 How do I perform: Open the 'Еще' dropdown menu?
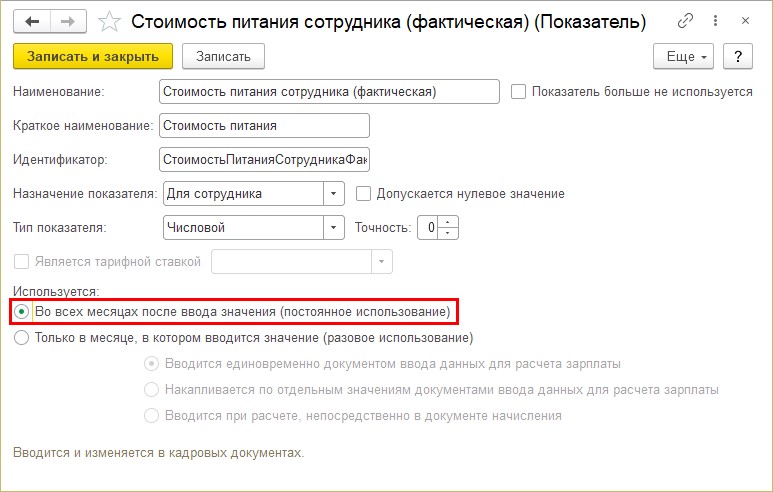point(683,56)
